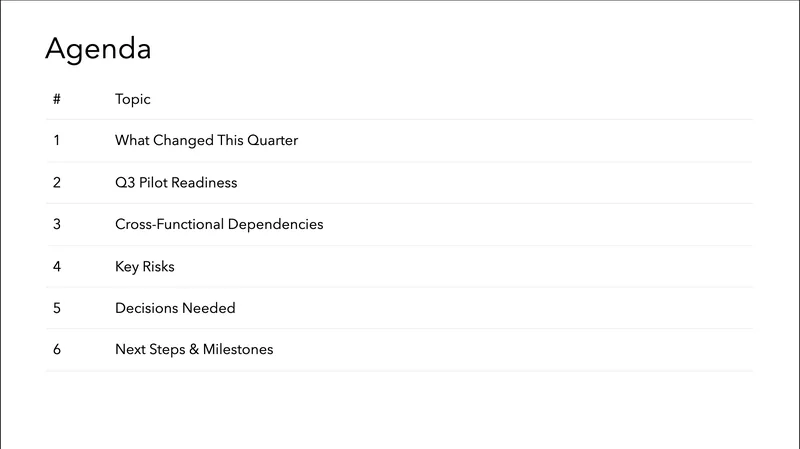The width and height of the screenshot is (800, 449).
Task: Select the # column header
Action: coord(57,99)
